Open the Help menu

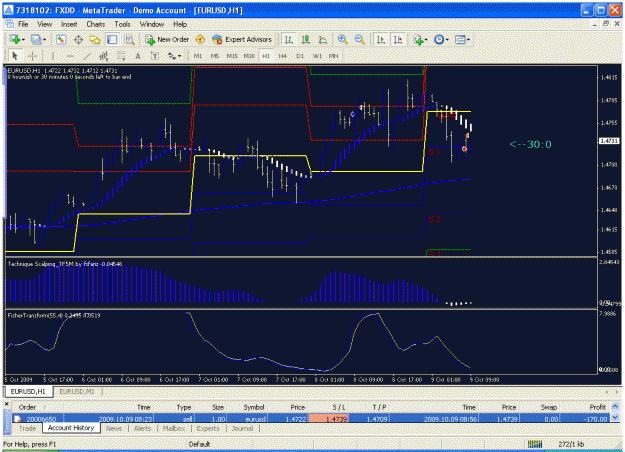tap(180, 24)
